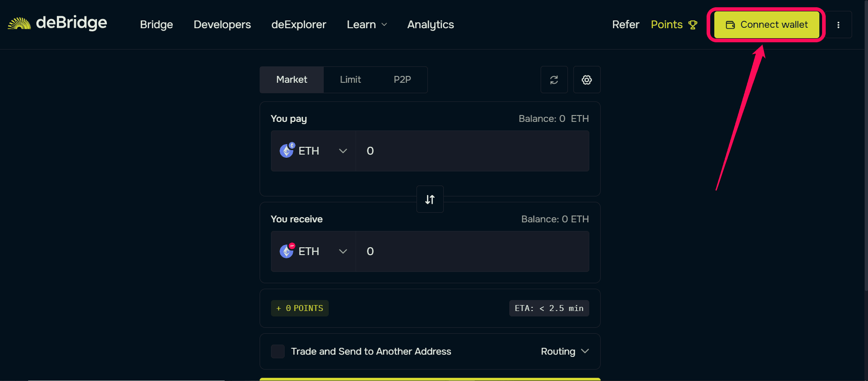Click the You pay amount input field
Screen dimensions: 868x381
coord(472,151)
